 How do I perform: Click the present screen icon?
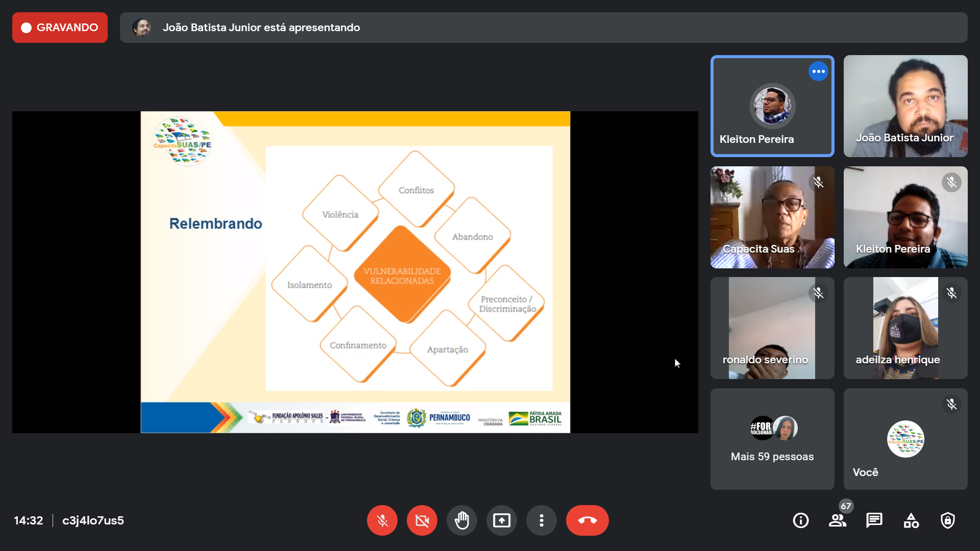click(501, 520)
